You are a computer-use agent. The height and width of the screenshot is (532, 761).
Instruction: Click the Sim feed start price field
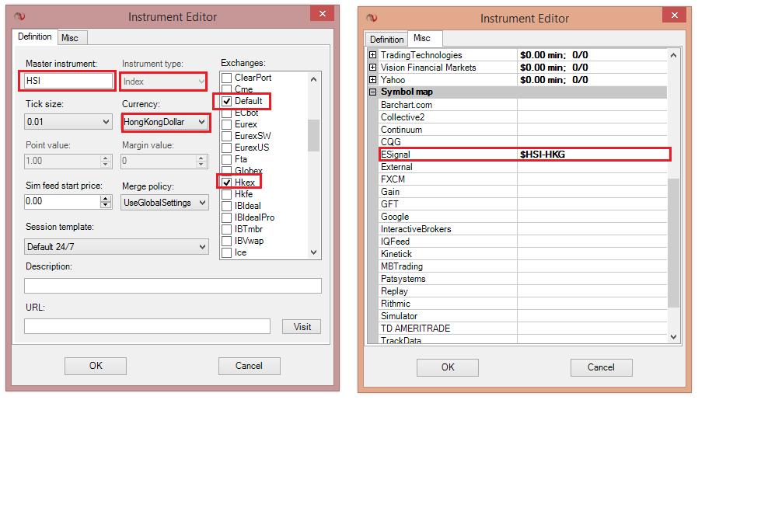[x=62, y=201]
